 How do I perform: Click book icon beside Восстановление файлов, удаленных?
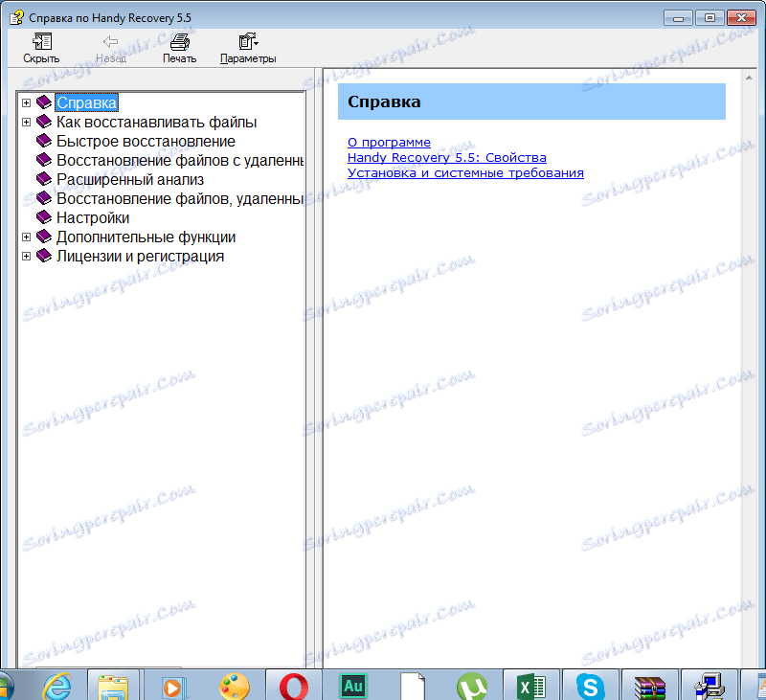pos(44,198)
